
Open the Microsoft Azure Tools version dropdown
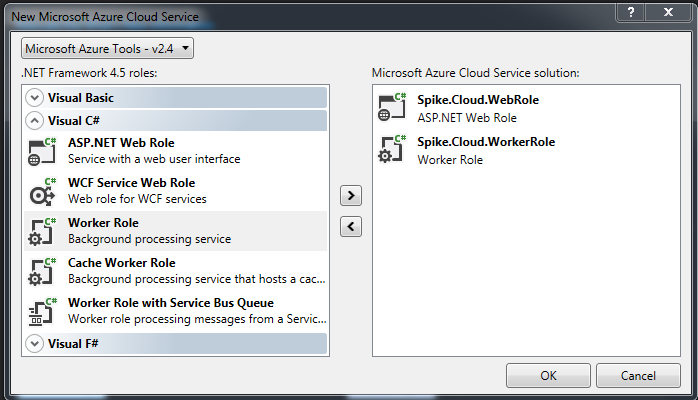pos(107,48)
